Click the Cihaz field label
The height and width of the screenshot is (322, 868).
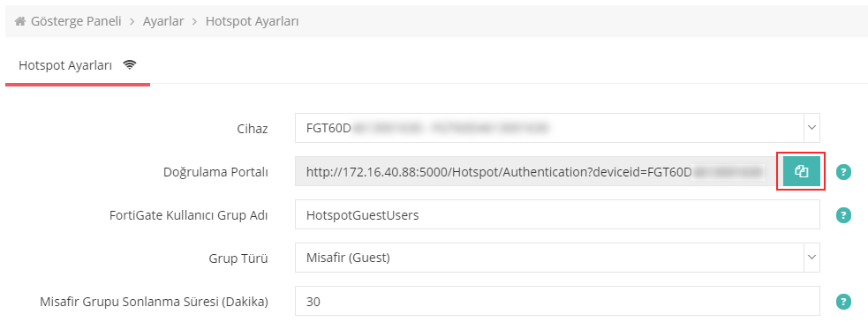point(253,129)
